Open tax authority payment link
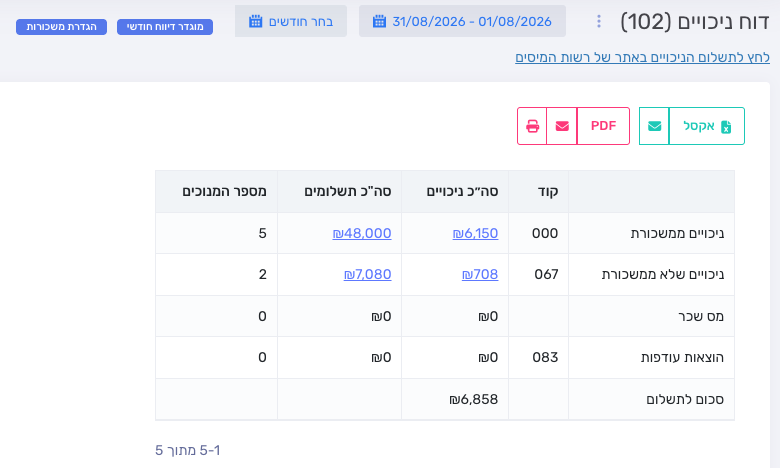The width and height of the screenshot is (780, 468). point(642,57)
